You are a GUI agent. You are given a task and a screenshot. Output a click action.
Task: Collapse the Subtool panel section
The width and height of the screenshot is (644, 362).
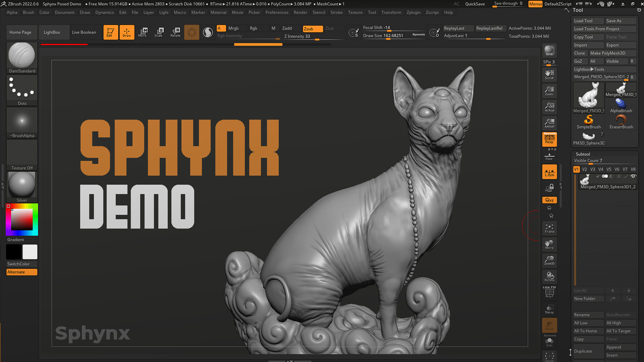(583, 154)
